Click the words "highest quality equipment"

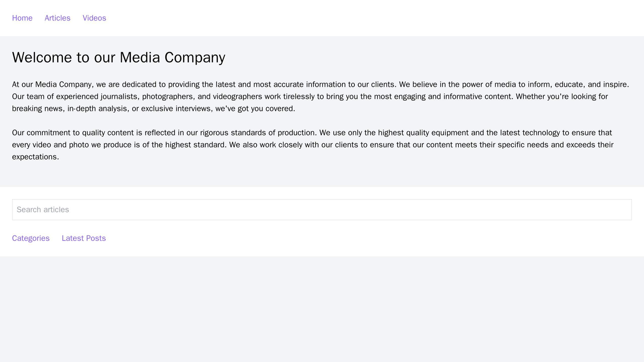[x=431, y=133]
